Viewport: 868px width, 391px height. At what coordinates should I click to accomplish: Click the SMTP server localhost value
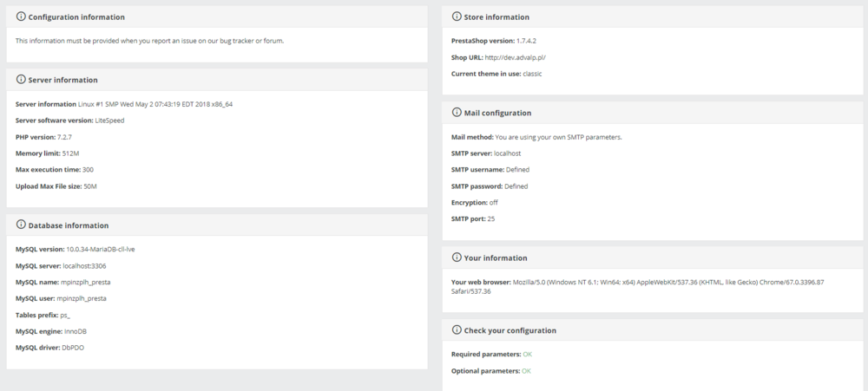coord(506,153)
